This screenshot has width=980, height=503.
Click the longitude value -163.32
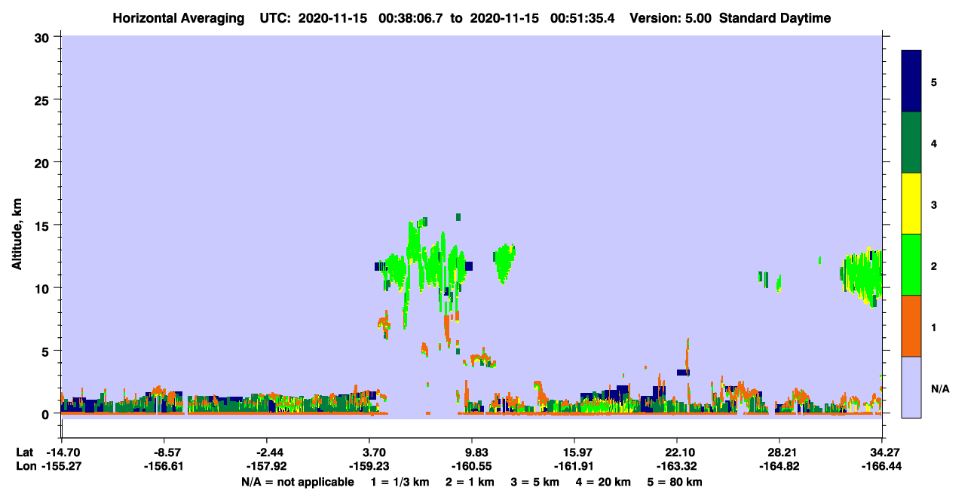pyautogui.click(x=677, y=466)
